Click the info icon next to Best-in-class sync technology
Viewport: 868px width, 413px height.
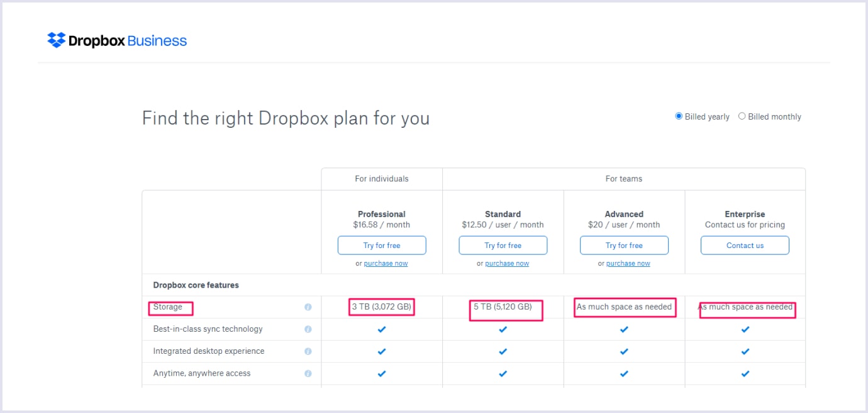pyautogui.click(x=308, y=329)
